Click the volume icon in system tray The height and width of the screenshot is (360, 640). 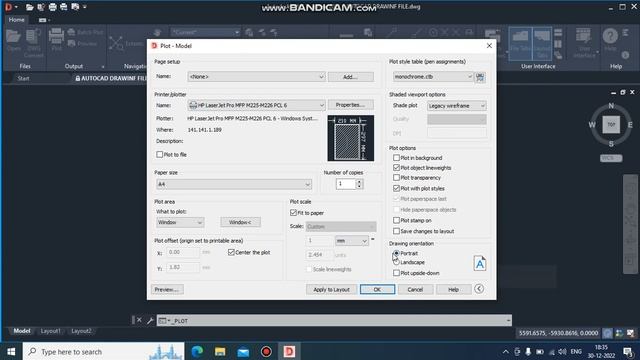click(562, 351)
